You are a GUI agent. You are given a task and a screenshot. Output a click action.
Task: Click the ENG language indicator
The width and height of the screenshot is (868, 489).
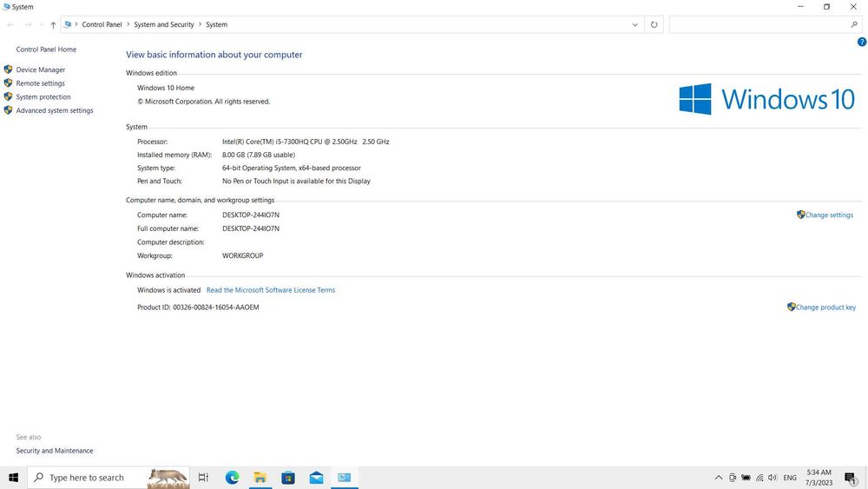coord(790,478)
